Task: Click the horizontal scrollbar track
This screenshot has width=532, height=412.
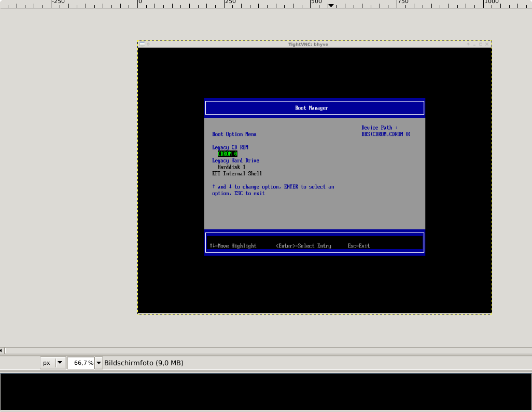Action: 268,350
